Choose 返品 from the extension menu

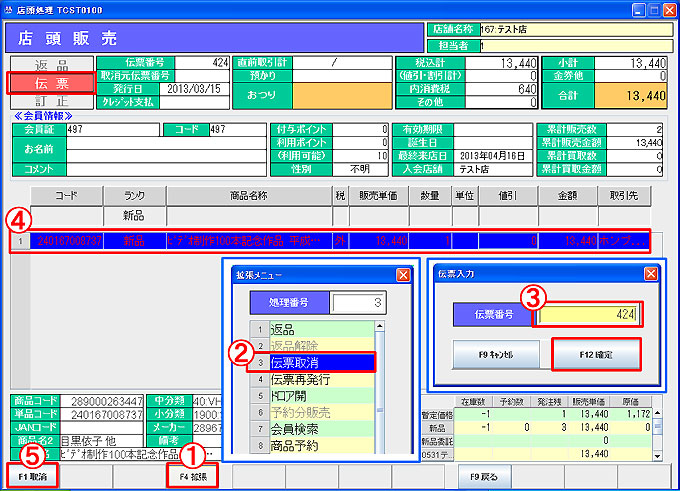pos(310,328)
